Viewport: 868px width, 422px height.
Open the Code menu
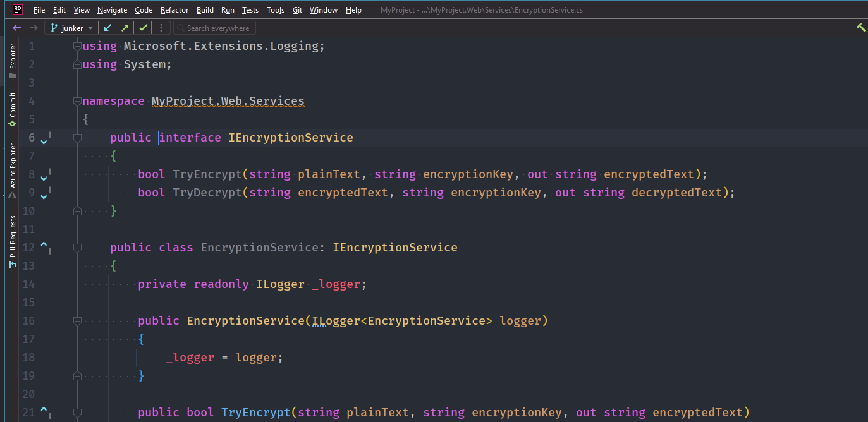[x=144, y=10]
